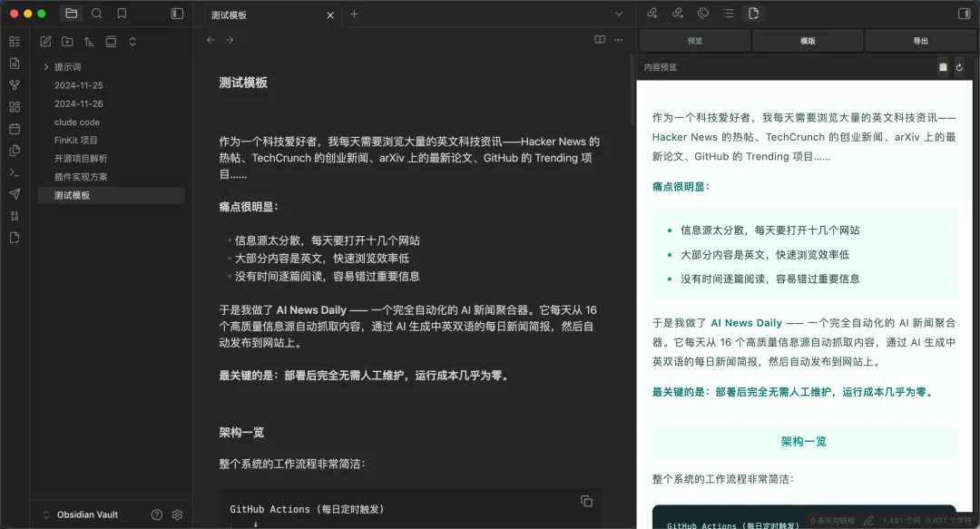Viewport: 980px width, 529px height.
Task: Open the quick file search ribbon icon
Action: tap(15, 64)
